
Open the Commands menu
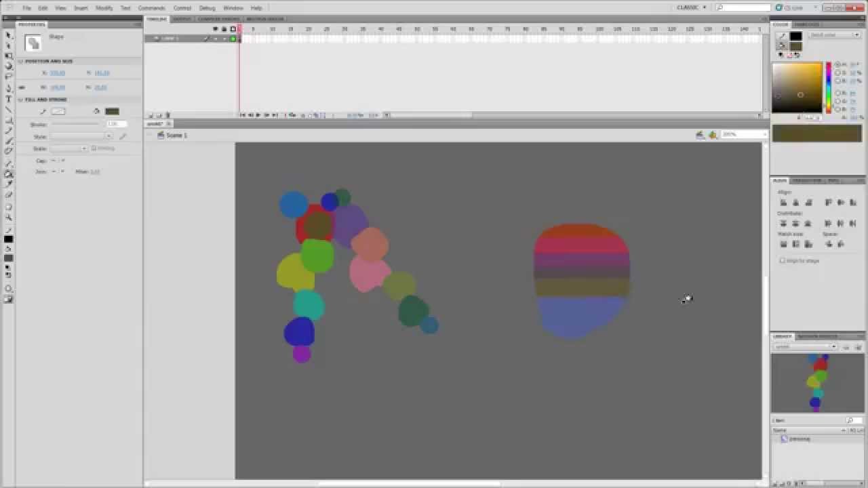151,8
